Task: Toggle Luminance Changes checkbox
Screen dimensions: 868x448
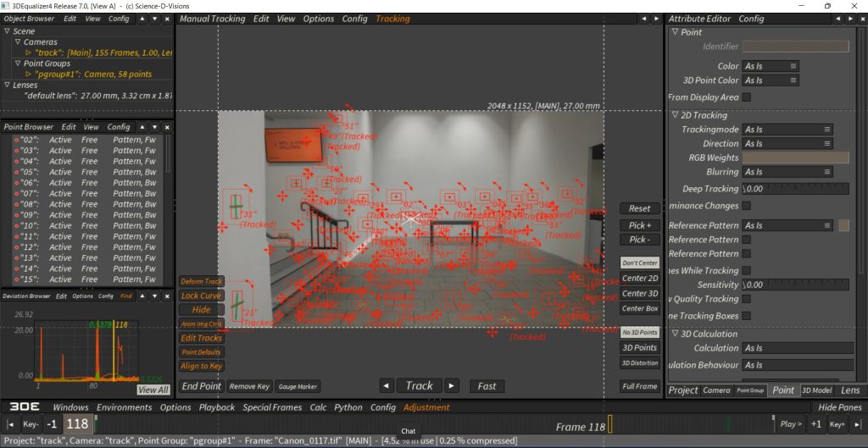Action: click(746, 206)
